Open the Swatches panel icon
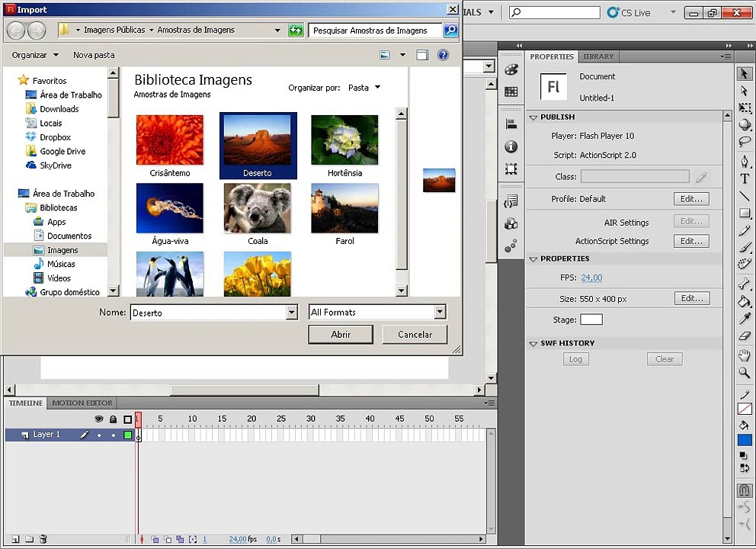The height and width of the screenshot is (549, 756). (x=511, y=91)
